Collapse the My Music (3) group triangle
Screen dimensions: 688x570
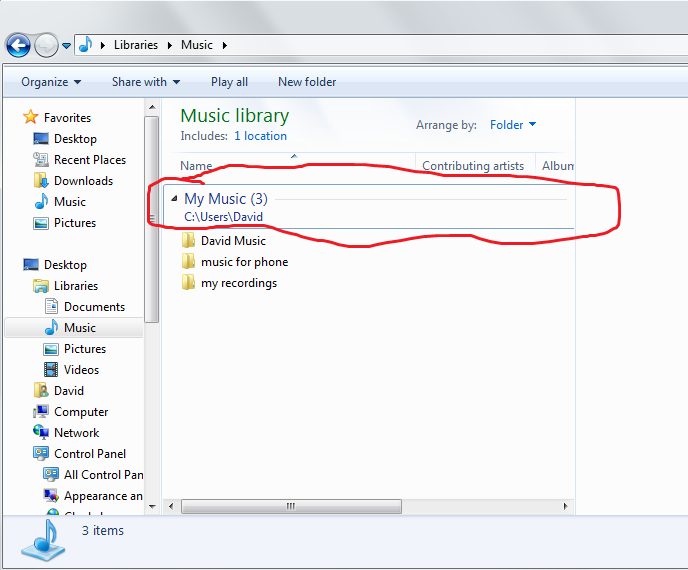pos(174,199)
